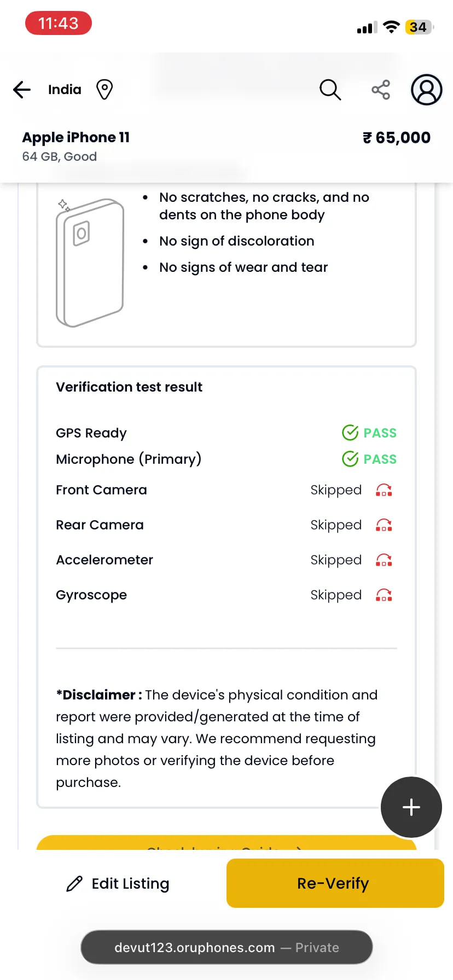
Task: Tap the back arrow icon
Action: 22,89
